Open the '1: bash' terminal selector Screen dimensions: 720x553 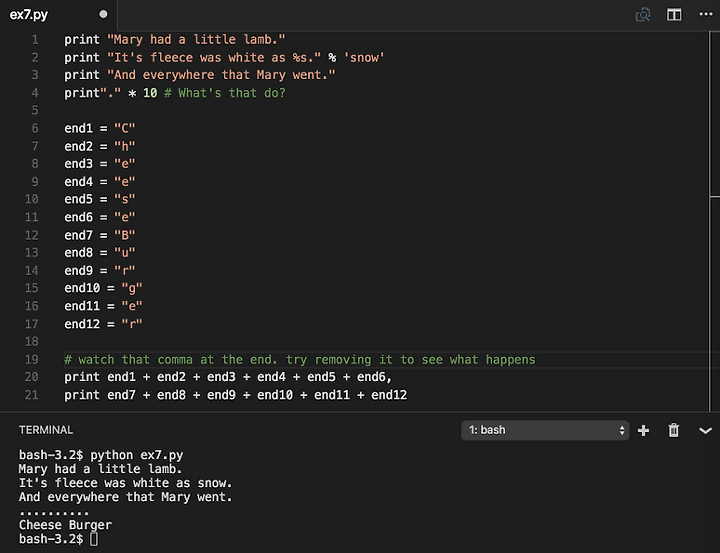545,430
